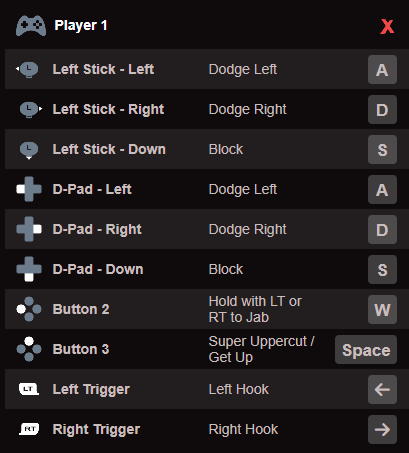Click the W key binding for Button 2

382,309
